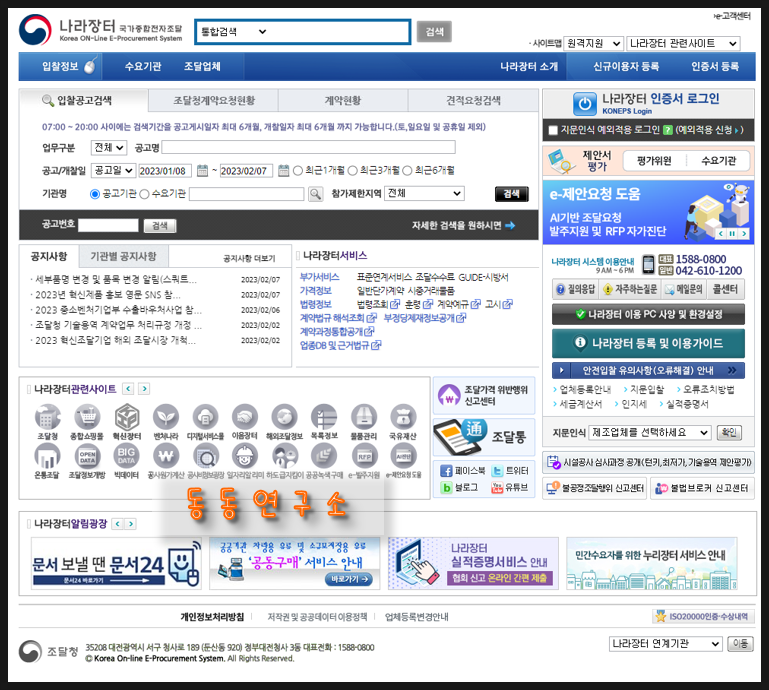Click the 평가위원 button under 제안서 평가
769x690 pixels.
pos(654,161)
